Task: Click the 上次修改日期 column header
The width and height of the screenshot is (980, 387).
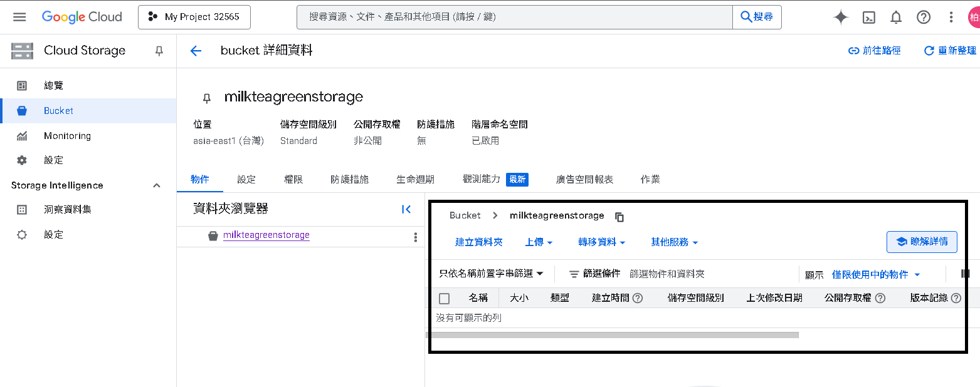Action: pos(774,298)
